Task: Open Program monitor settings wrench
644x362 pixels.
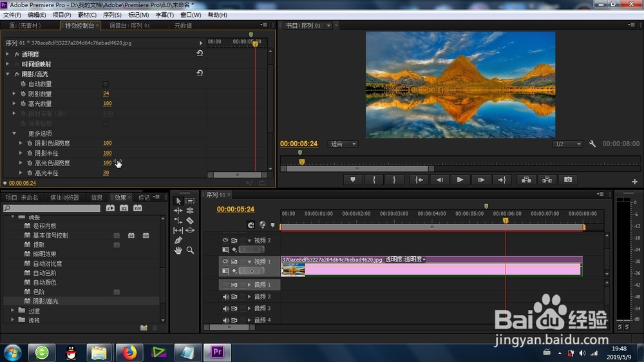Action: (592, 144)
